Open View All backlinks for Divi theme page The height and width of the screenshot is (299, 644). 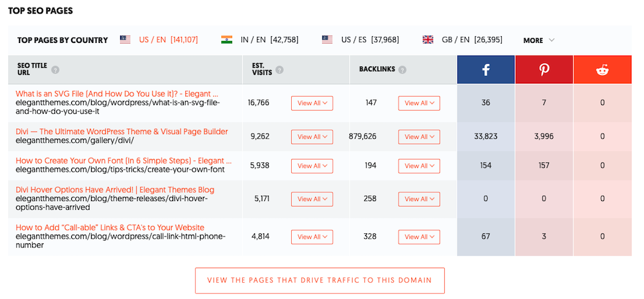click(x=419, y=136)
